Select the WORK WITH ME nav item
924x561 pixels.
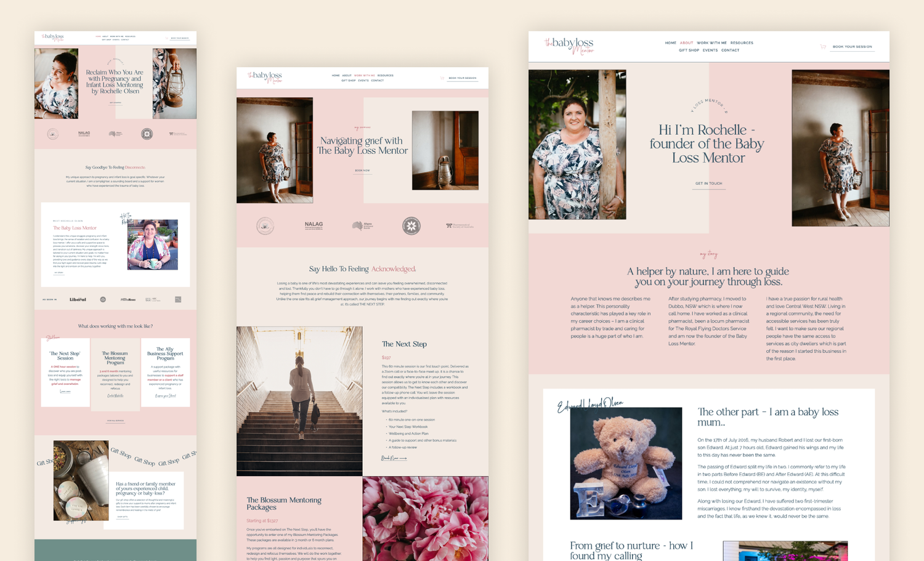[x=713, y=42]
